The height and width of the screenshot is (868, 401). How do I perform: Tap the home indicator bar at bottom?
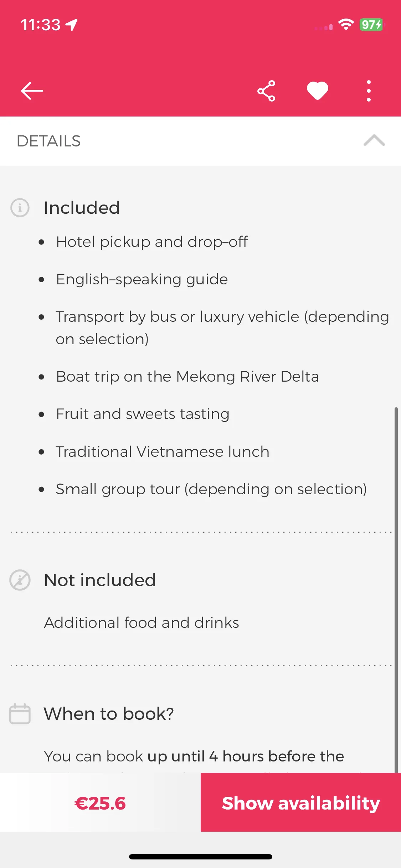pyautogui.click(x=201, y=857)
